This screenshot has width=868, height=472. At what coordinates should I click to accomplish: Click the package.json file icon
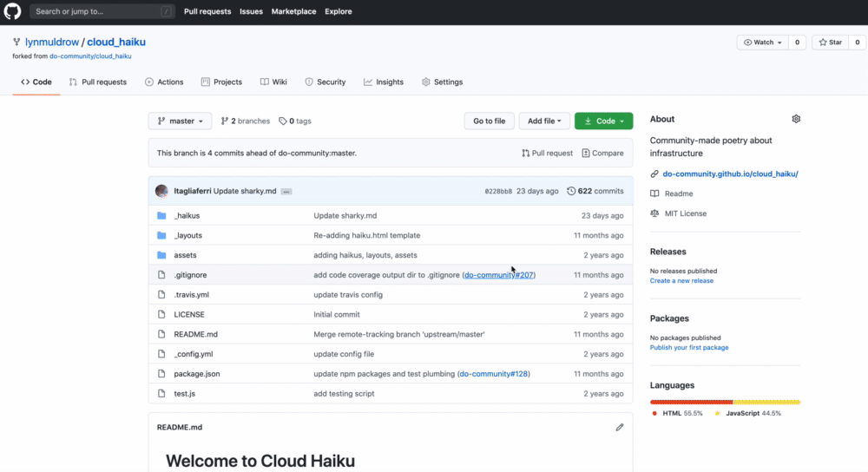point(161,373)
